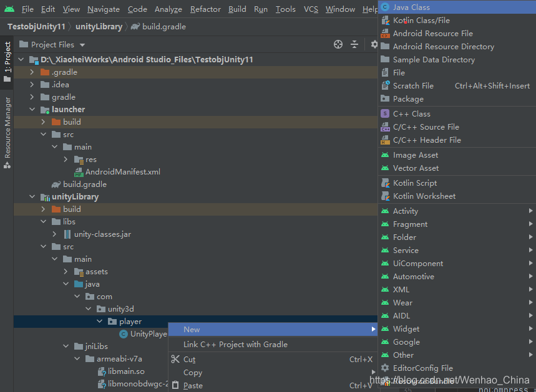Choose C++ Class option
The width and height of the screenshot is (536, 392).
pos(457,113)
